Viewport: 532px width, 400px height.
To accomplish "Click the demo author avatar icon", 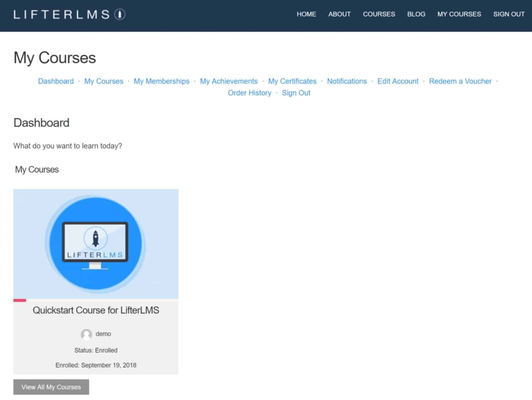I will point(86,334).
